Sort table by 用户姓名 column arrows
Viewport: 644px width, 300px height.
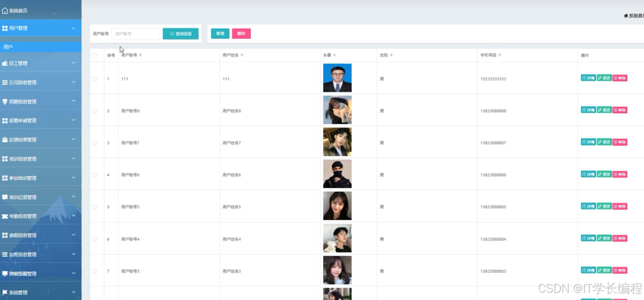(242, 55)
